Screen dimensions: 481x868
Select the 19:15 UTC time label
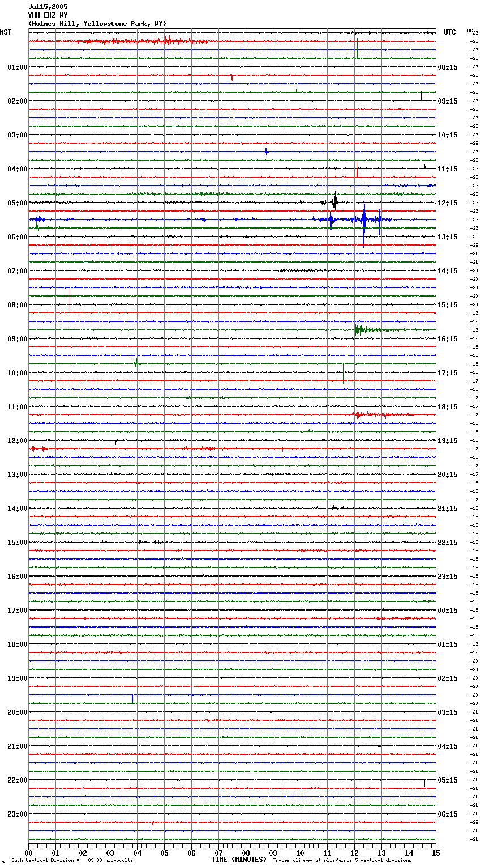click(x=448, y=441)
